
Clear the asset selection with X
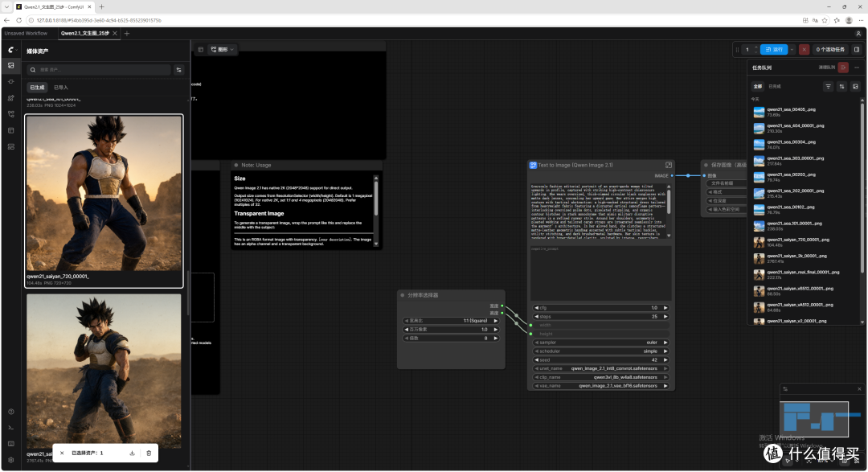62,453
